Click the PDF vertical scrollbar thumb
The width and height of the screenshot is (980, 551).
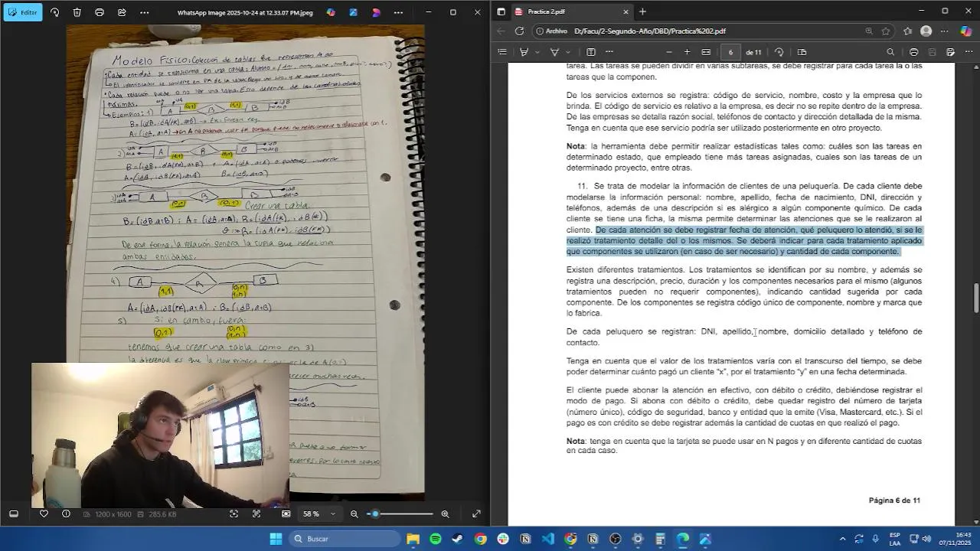975,298
